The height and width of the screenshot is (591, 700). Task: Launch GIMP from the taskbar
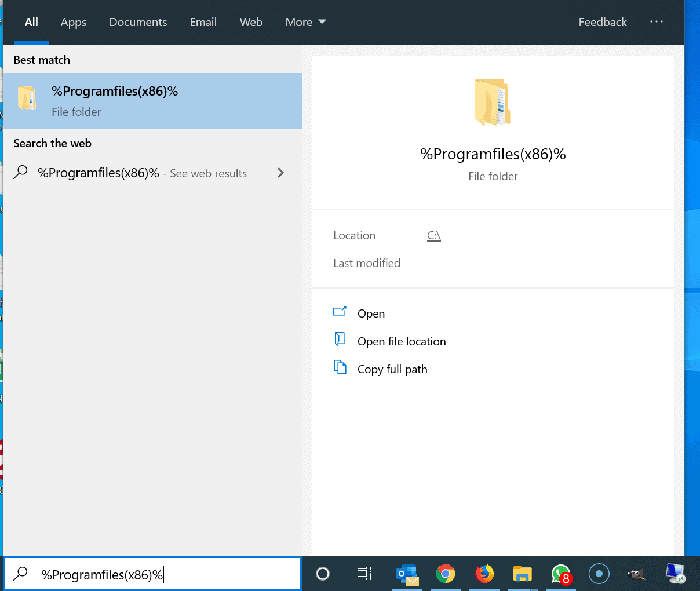tap(636, 574)
